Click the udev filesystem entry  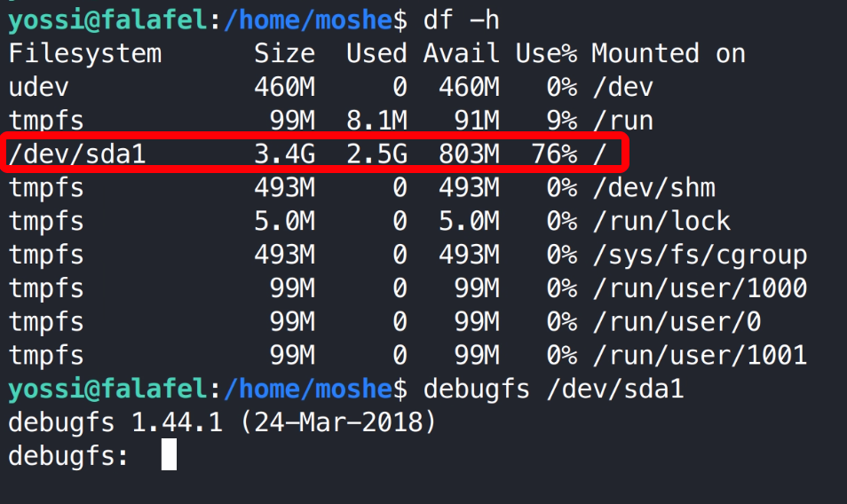tap(39, 87)
